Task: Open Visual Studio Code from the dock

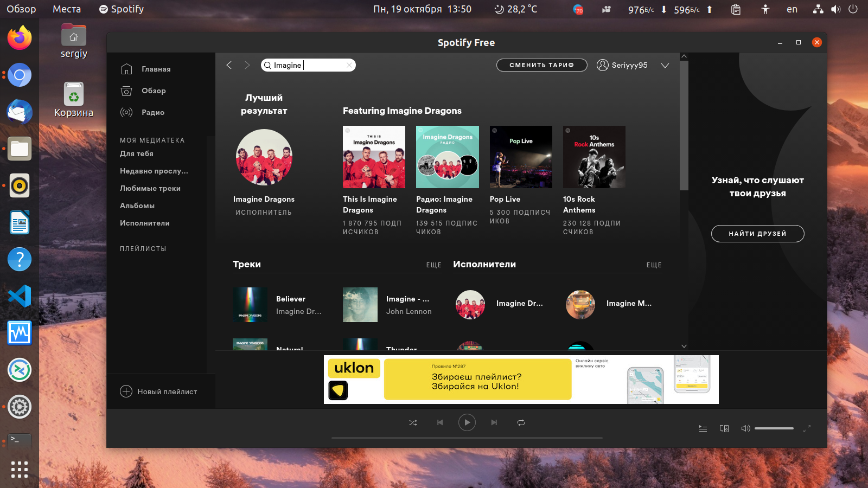Action: pyautogui.click(x=20, y=296)
